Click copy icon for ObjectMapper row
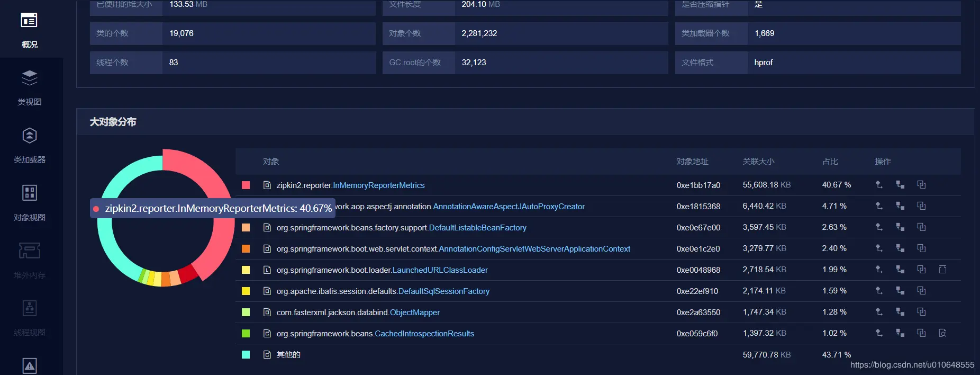The image size is (980, 375). tap(921, 312)
